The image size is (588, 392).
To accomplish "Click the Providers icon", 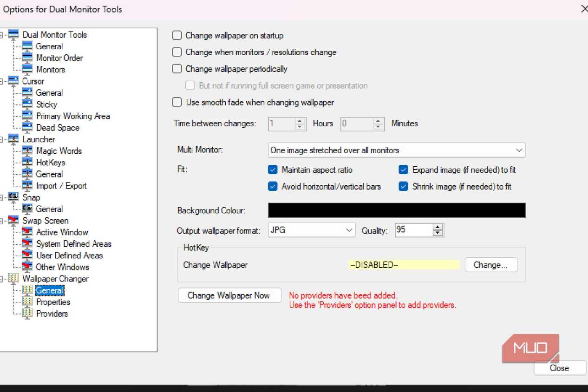I will [x=27, y=313].
